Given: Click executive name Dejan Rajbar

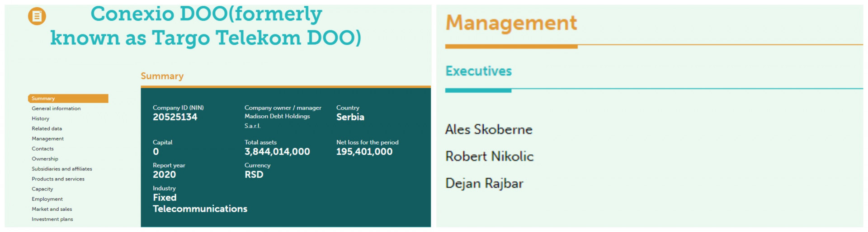Looking at the screenshot, I should [484, 184].
